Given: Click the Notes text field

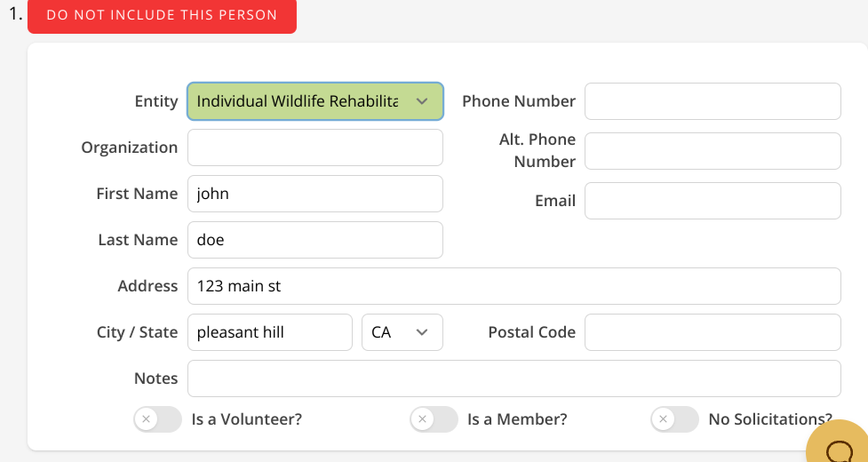Looking at the screenshot, I should (514, 378).
